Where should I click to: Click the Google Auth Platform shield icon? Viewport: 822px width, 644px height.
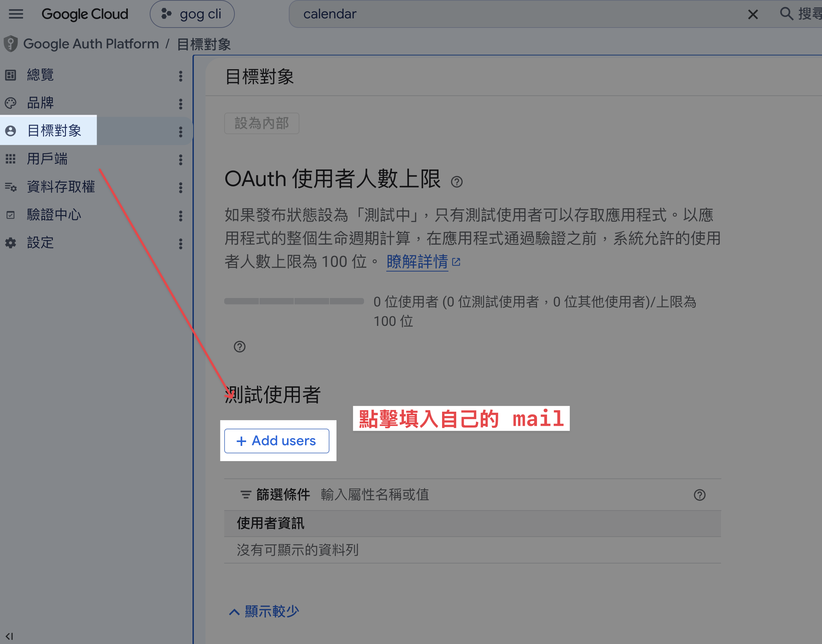click(11, 44)
